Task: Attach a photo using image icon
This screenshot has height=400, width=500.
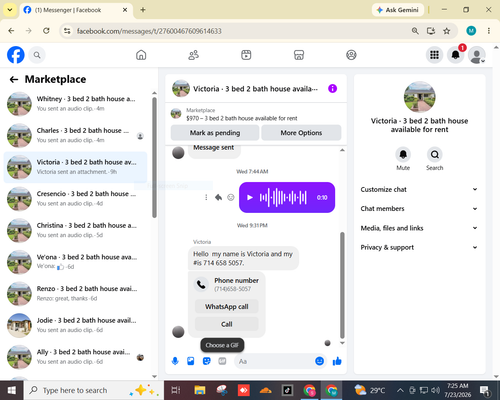Action: [191, 361]
